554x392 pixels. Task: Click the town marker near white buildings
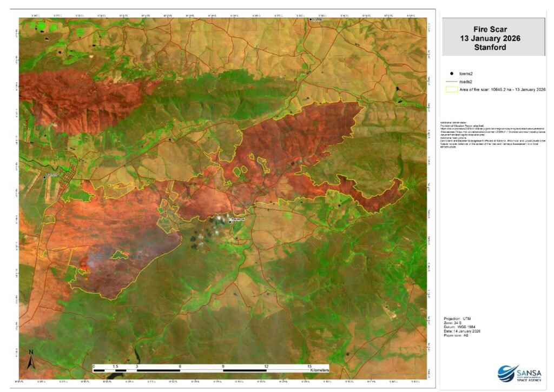pyautogui.click(x=229, y=220)
